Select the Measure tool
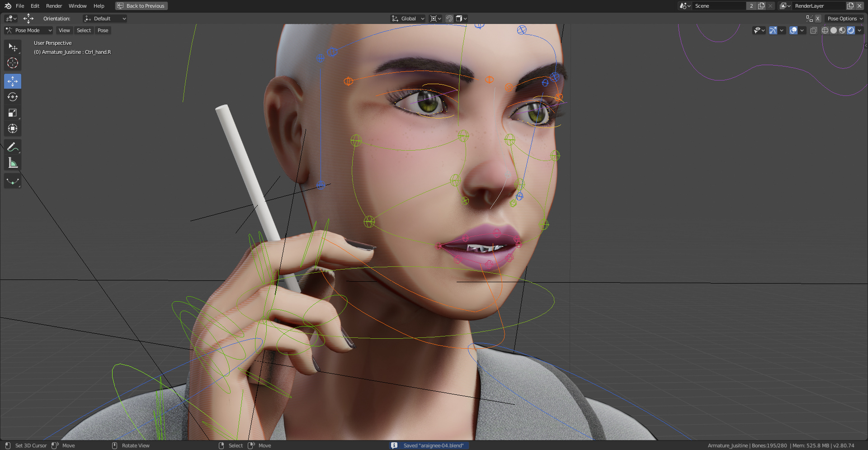868x450 pixels. click(x=13, y=163)
